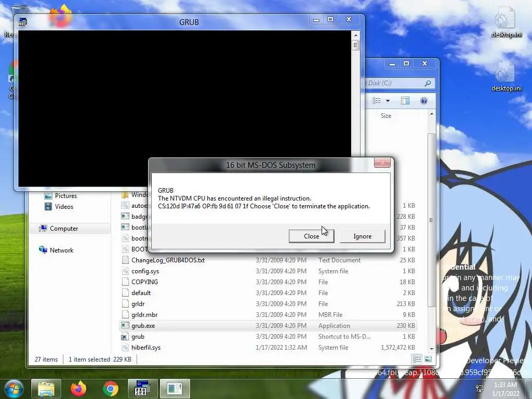532x399 pixels.
Task: Select the config.sys file row
Action: (x=268, y=271)
